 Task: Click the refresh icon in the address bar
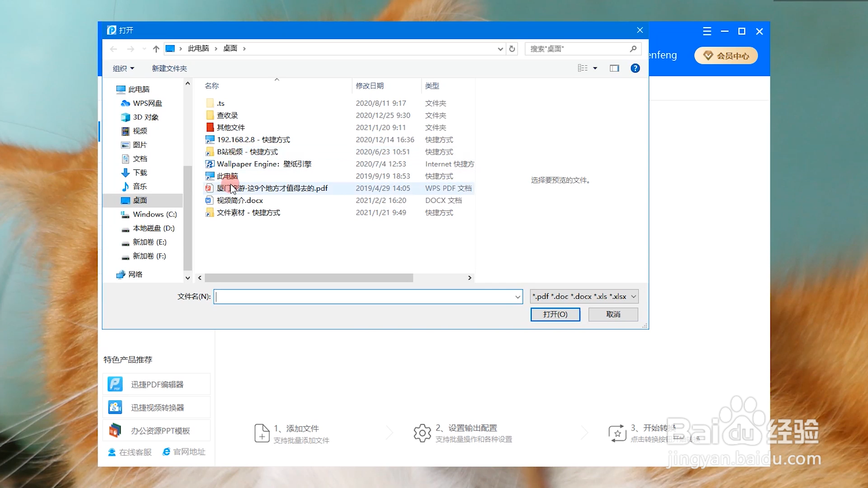512,49
